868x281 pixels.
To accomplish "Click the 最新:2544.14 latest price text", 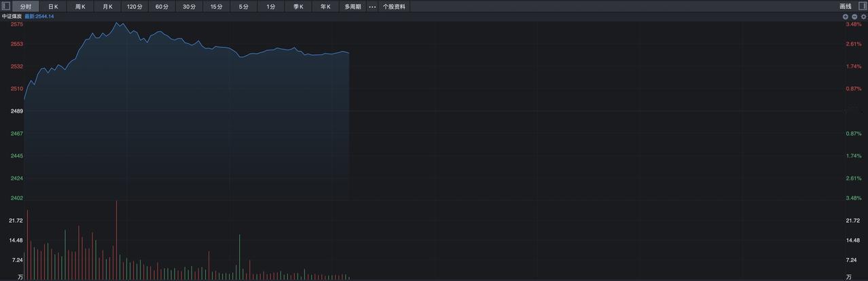I will pos(39,16).
